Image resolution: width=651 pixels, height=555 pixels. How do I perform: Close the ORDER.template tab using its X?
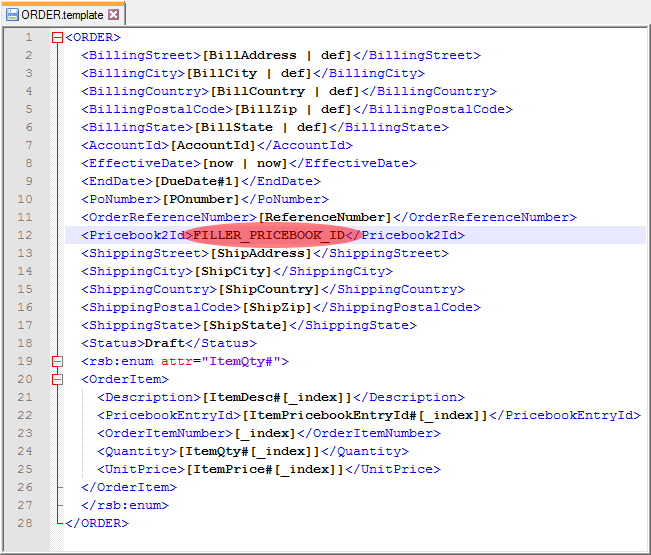tap(113, 15)
